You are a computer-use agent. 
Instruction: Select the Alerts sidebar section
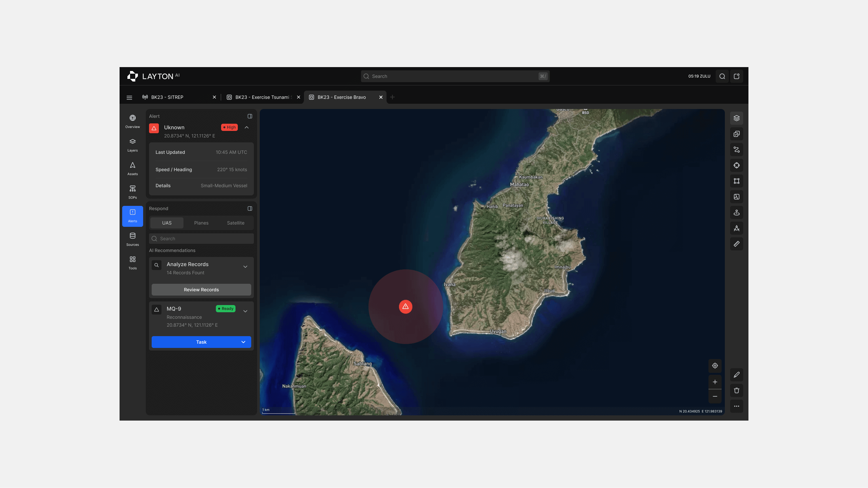(132, 216)
